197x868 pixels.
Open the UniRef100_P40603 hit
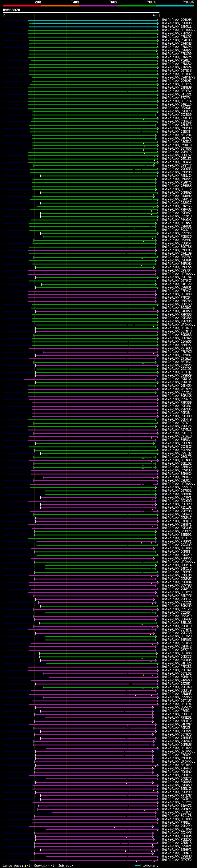coord(177,680)
